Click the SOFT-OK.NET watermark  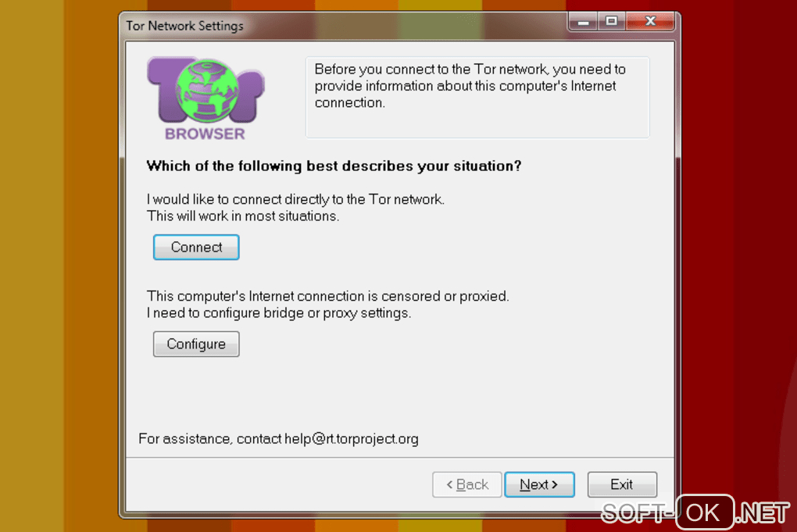pos(695,512)
